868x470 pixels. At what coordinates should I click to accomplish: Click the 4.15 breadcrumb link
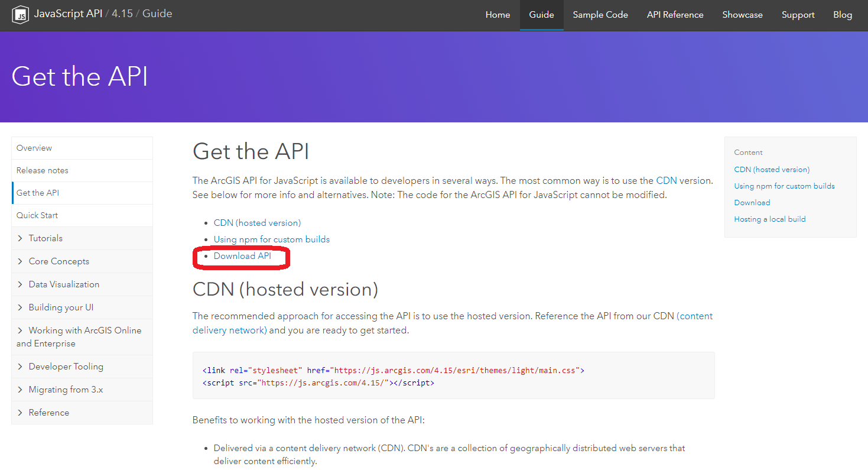pos(122,12)
